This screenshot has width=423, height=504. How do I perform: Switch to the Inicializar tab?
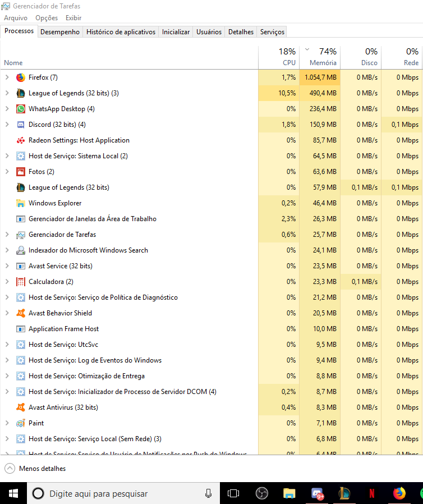pos(176,32)
